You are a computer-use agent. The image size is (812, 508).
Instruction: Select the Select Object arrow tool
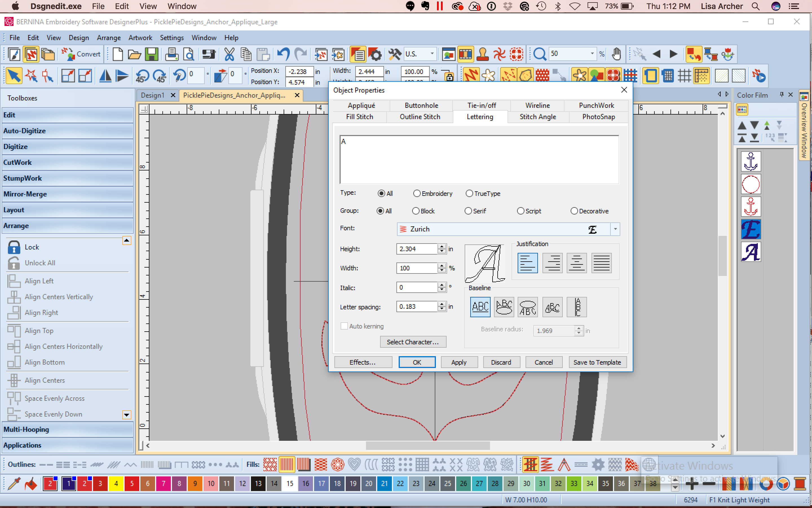tap(14, 76)
